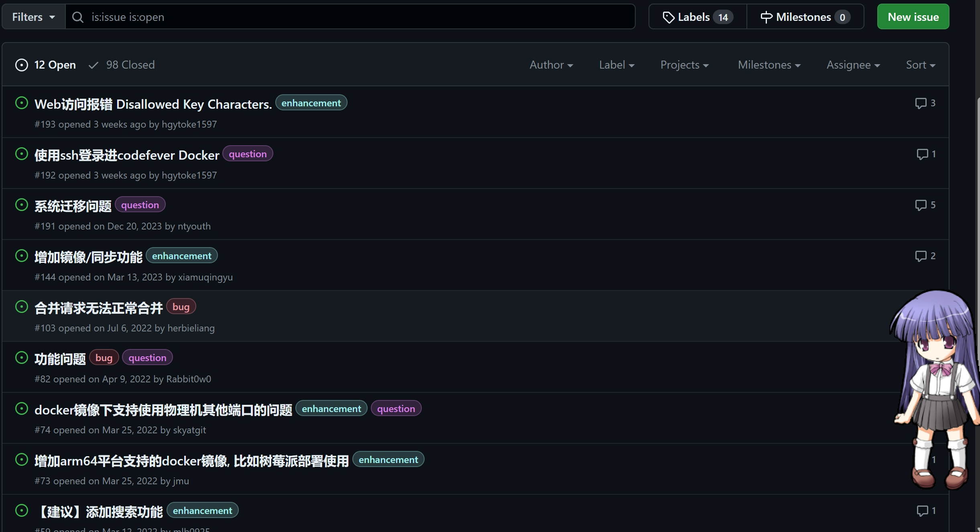Click open-status icon of issue #192
Screen dimensions: 980x532
point(22,154)
